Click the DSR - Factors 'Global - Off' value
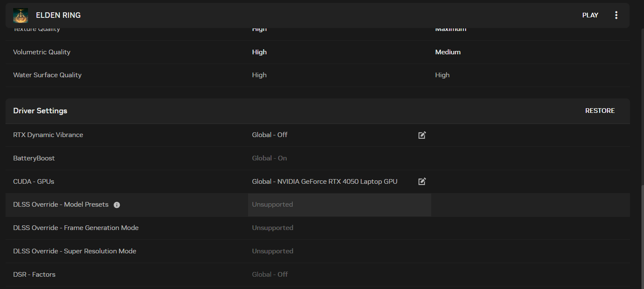This screenshot has height=289, width=644. 270,275
